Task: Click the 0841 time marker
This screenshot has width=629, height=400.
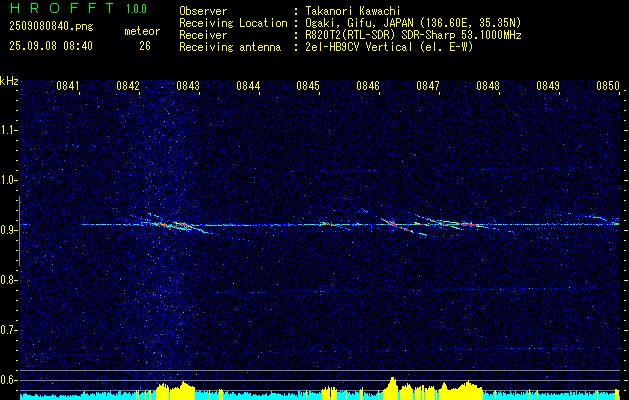Action: (x=67, y=85)
